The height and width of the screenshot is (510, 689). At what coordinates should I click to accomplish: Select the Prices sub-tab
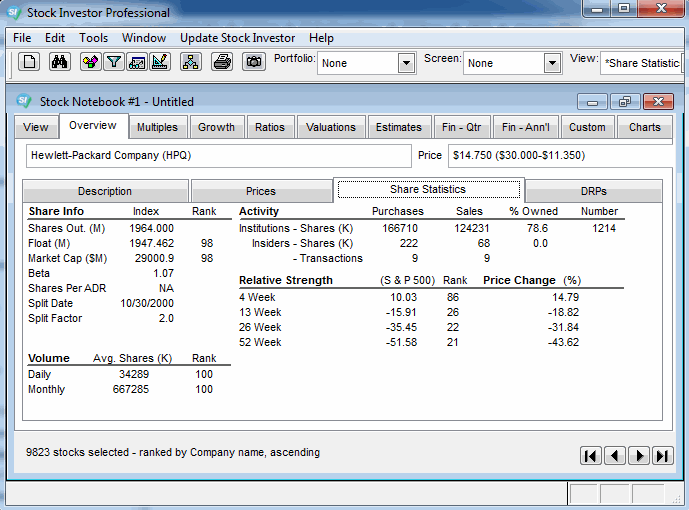tap(261, 191)
